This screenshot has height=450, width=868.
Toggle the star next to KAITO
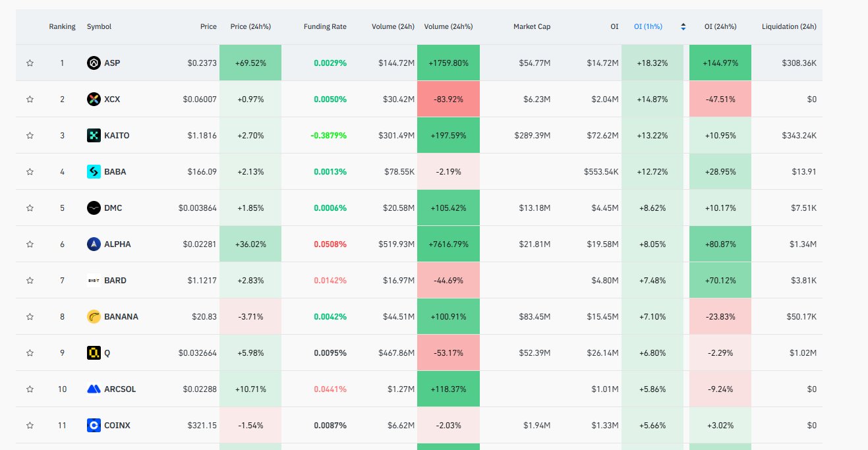(x=30, y=136)
